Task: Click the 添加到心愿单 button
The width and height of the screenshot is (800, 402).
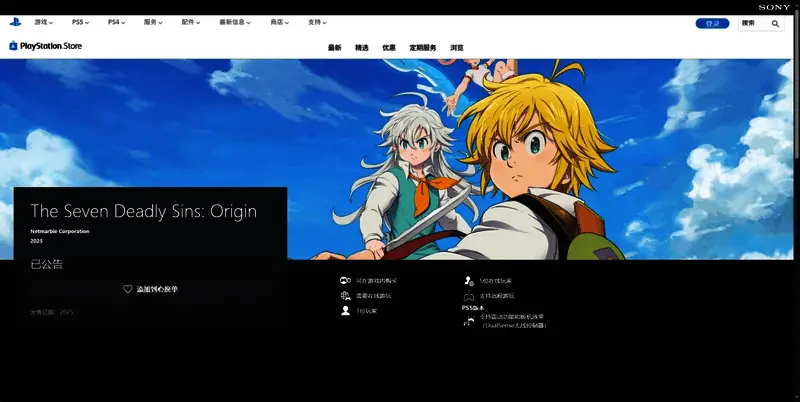Action: point(150,289)
